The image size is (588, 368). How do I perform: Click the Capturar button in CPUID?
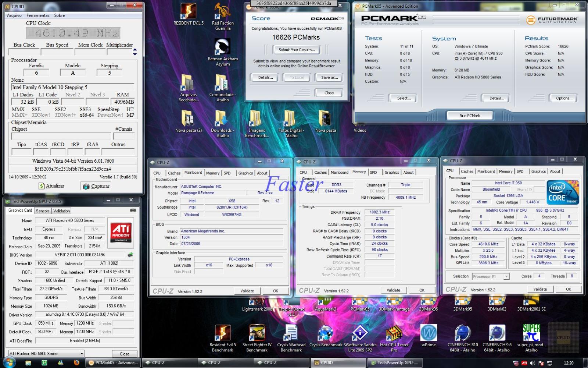[96, 186]
